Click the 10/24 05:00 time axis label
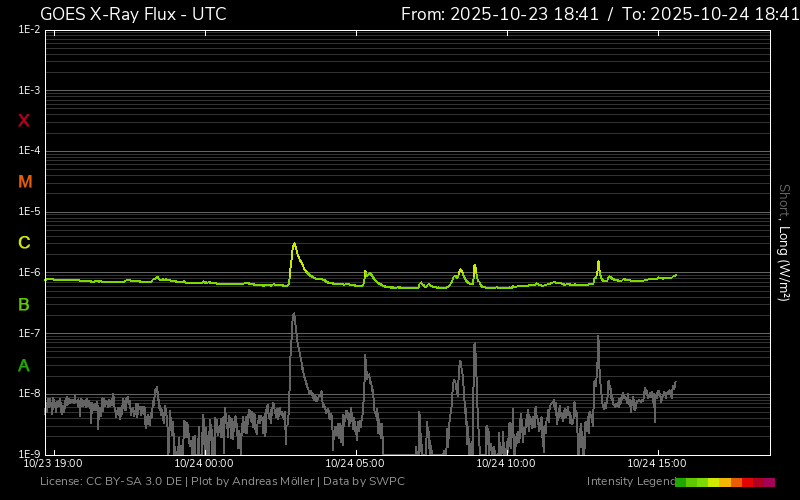The width and height of the screenshot is (800, 500). pyautogui.click(x=355, y=464)
